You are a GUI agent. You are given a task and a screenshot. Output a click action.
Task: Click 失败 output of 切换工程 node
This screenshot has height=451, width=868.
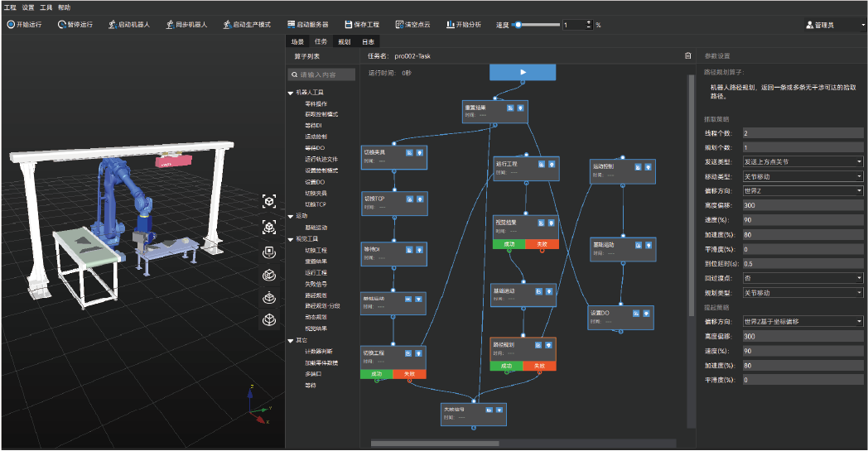tap(409, 374)
